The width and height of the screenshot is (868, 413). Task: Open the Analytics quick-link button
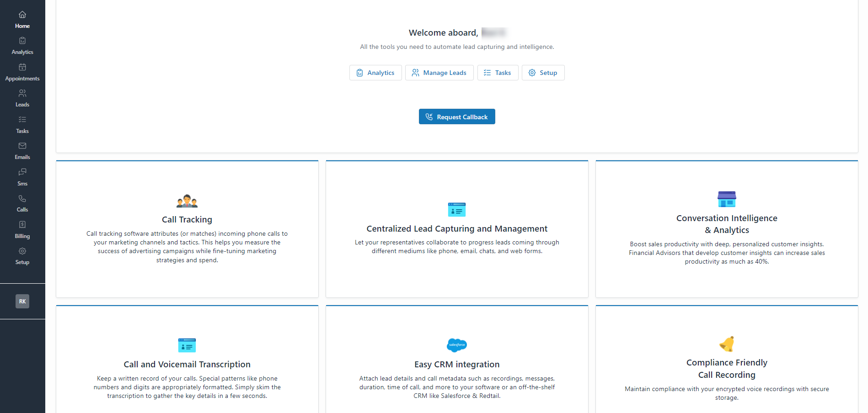(375, 73)
